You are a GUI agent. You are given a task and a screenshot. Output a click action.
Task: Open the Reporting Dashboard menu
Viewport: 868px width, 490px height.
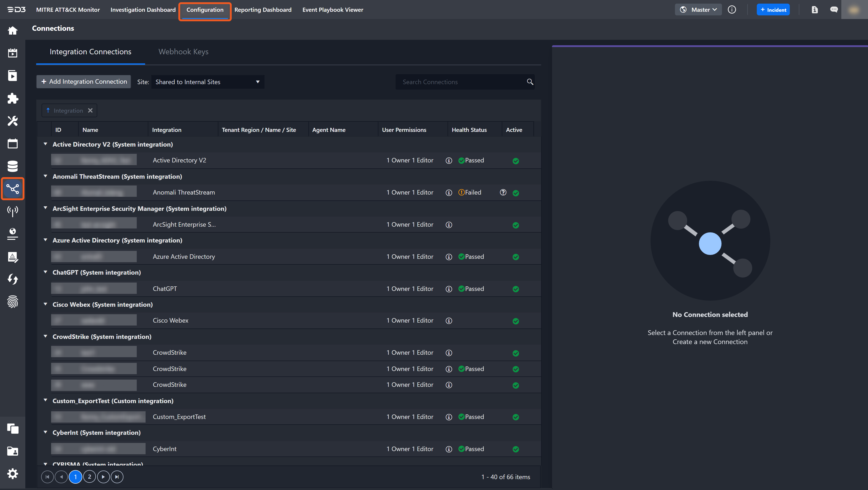263,10
